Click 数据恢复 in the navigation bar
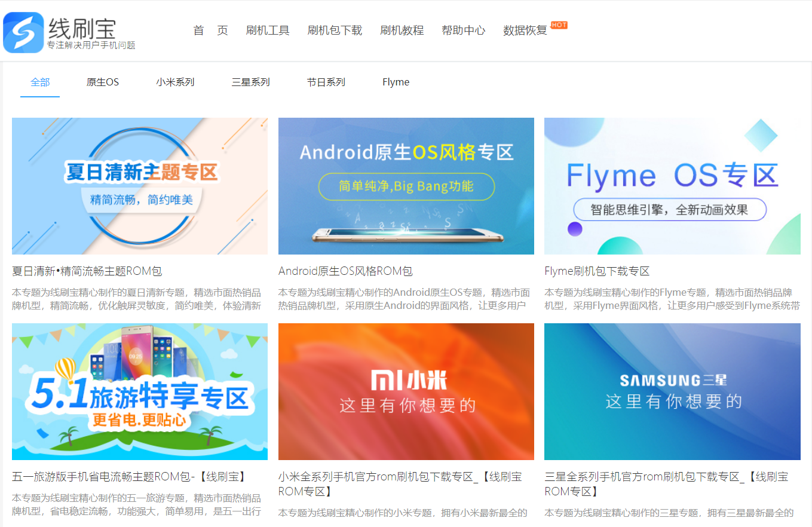Screen dimensions: 812x527 (525, 30)
